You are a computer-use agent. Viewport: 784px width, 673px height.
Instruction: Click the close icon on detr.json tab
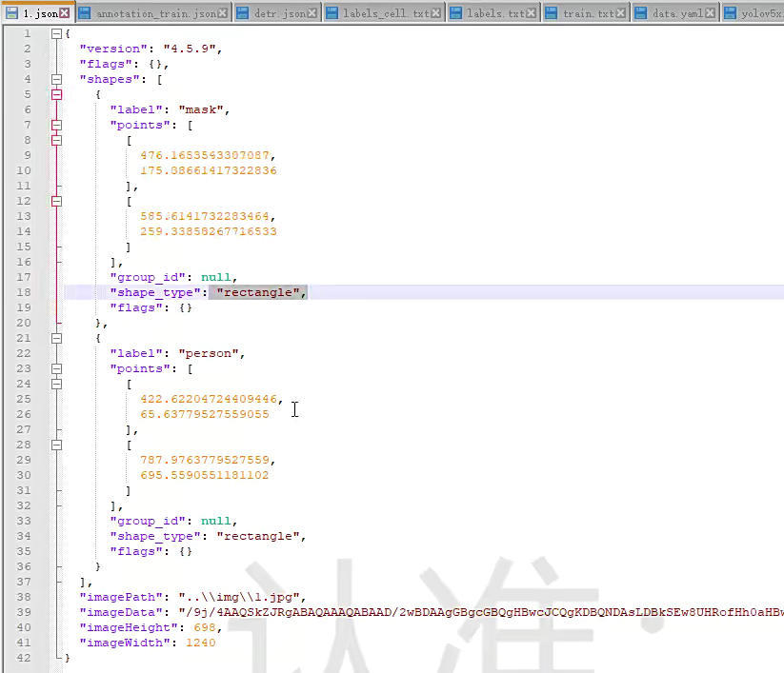[x=313, y=13]
